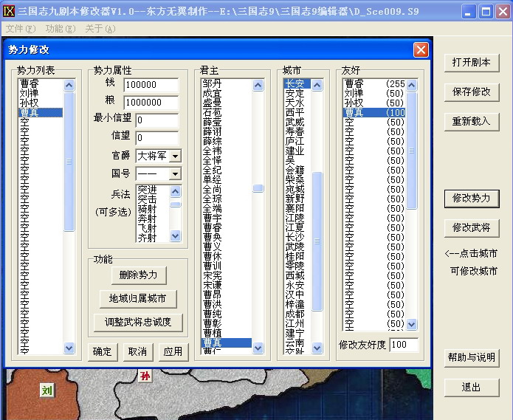Click the 信望 input field
Viewport: 513px width, 420px height.
pyautogui.click(x=157, y=138)
